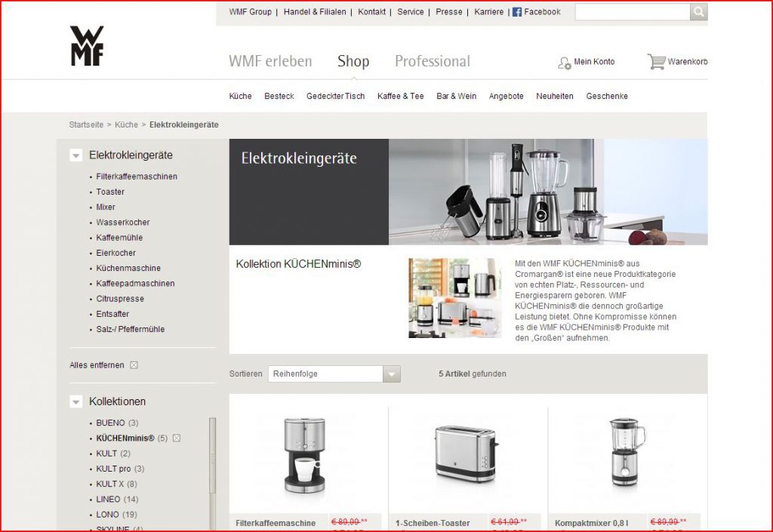Image resolution: width=773 pixels, height=532 pixels.
Task: Click the KÜCHENminis collection thumbnail image
Action: point(454,297)
